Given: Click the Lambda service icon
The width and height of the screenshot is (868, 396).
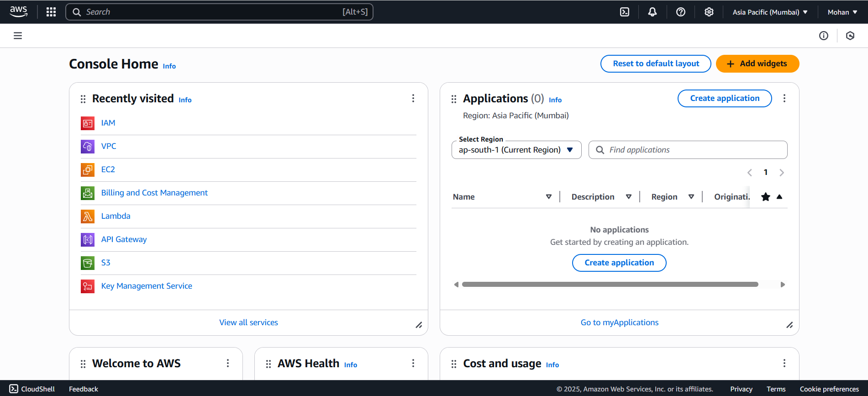Looking at the screenshot, I should pyautogui.click(x=88, y=216).
